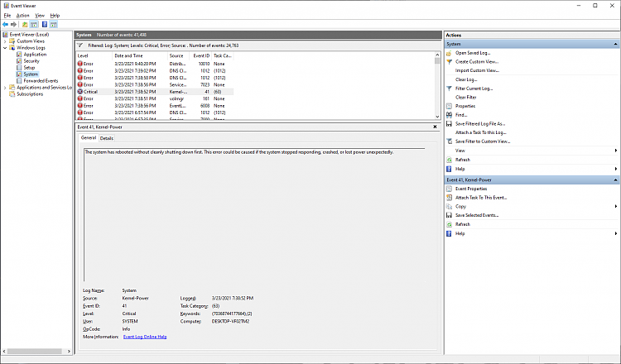The height and width of the screenshot is (364, 621).
Task: Click the event list scrollbar down arrow
Action: click(x=437, y=117)
